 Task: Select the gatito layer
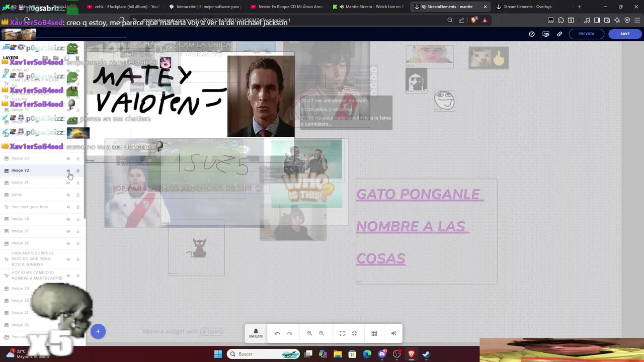tap(42, 195)
